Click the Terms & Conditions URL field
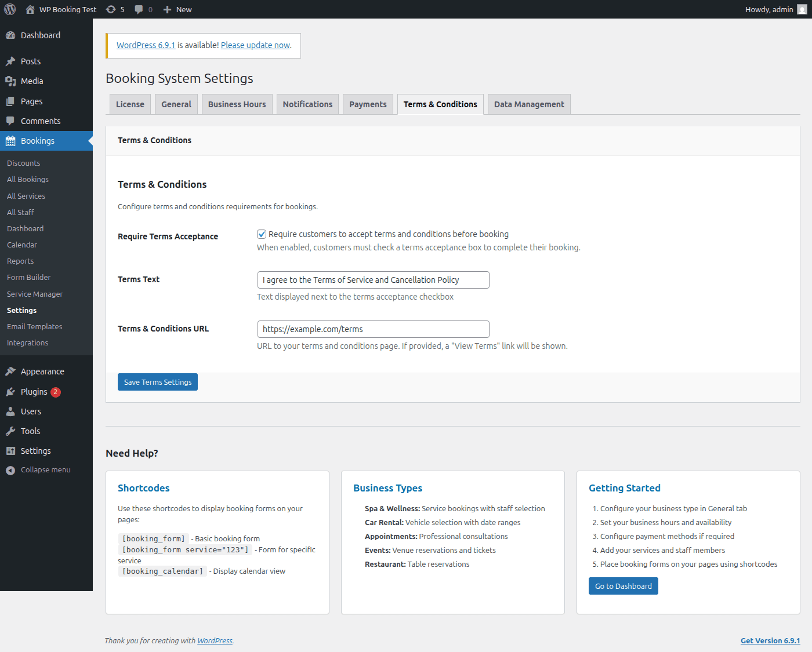The width and height of the screenshot is (812, 652). 373,329
